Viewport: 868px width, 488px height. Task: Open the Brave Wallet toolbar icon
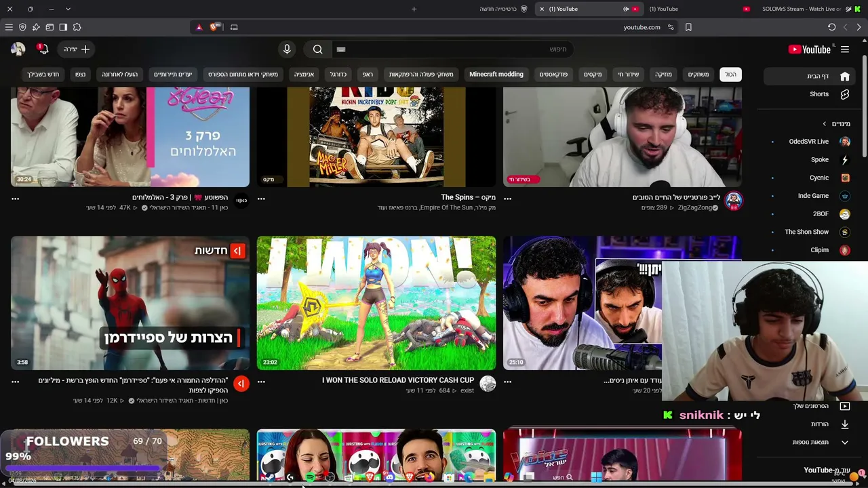click(50, 27)
